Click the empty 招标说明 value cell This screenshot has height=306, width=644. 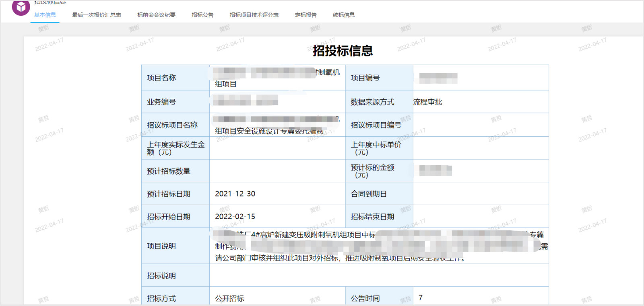(x=379, y=275)
